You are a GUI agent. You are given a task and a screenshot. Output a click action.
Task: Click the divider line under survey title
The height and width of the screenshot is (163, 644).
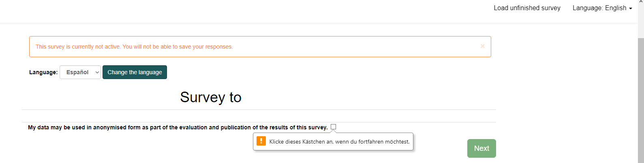pyautogui.click(x=259, y=109)
